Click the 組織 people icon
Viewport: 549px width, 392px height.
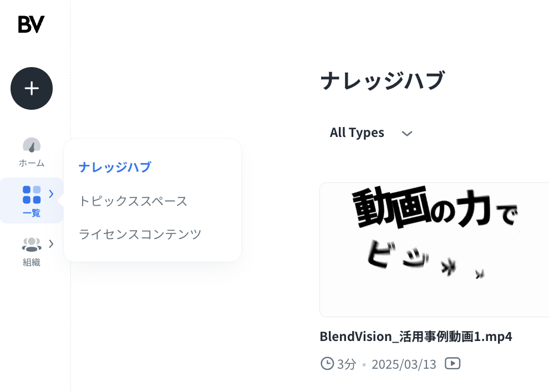(32, 244)
